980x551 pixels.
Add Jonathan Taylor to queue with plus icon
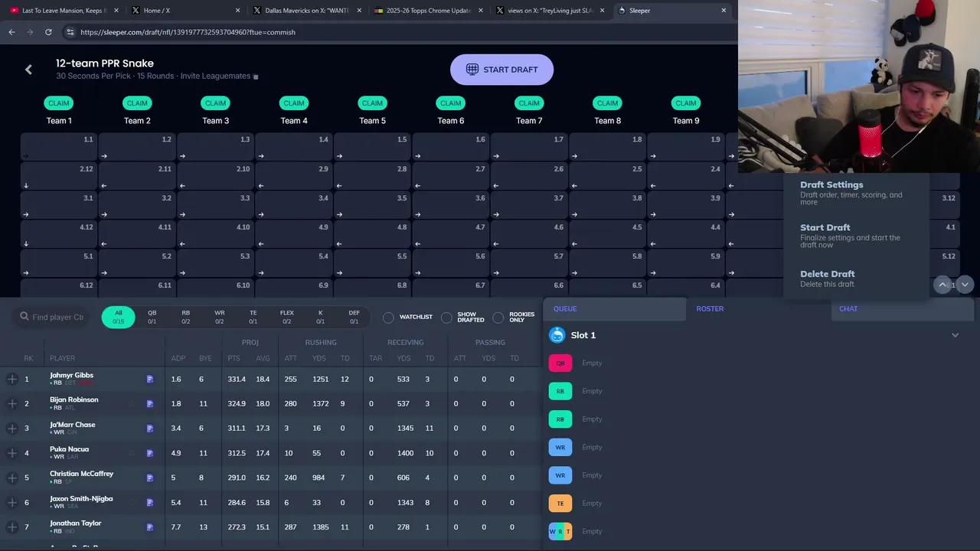(x=12, y=527)
